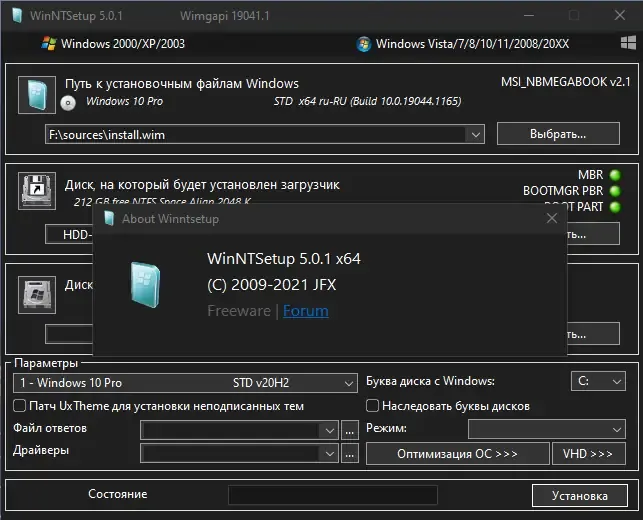Open the Forum link in About dialog
Viewport: 643px width, 520px height.
(x=306, y=311)
